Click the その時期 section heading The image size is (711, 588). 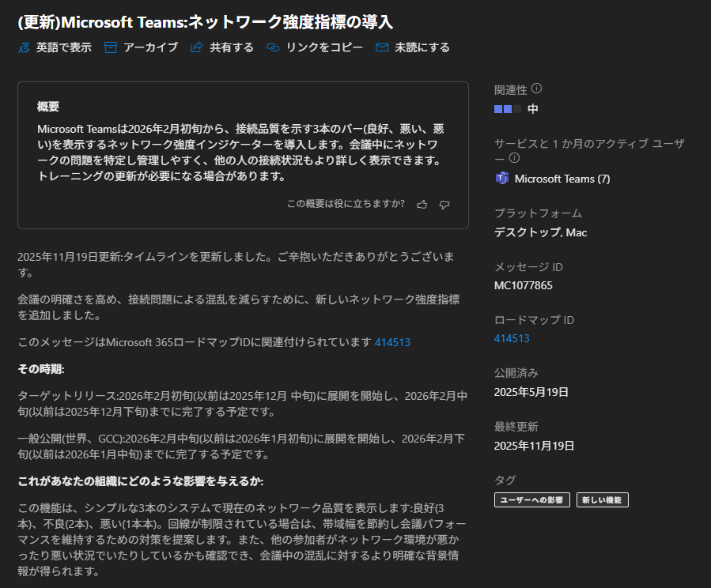(41, 369)
